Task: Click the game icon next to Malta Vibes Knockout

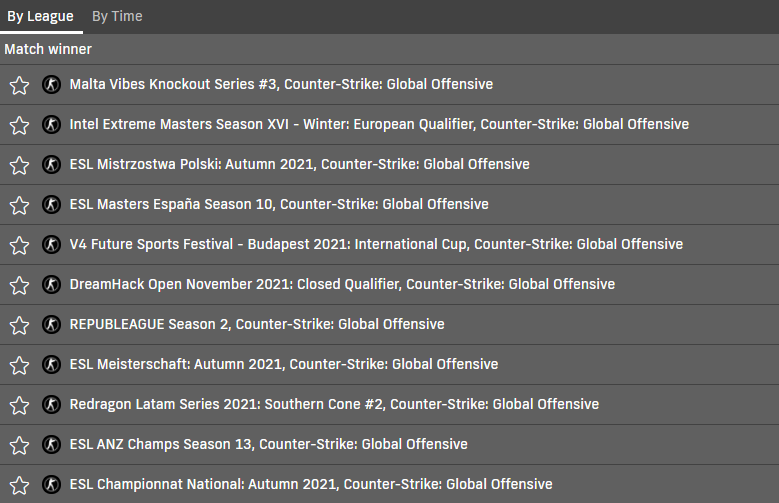Action: tap(51, 84)
